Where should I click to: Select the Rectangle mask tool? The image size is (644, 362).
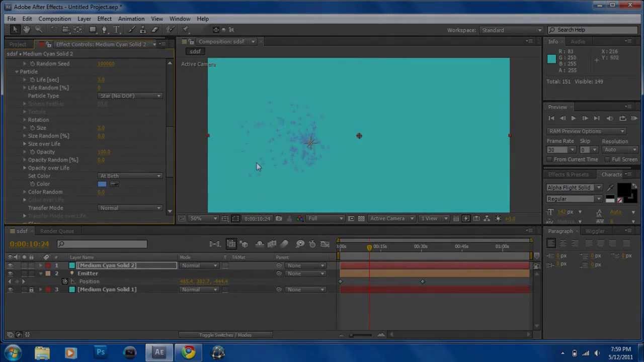tap(93, 30)
